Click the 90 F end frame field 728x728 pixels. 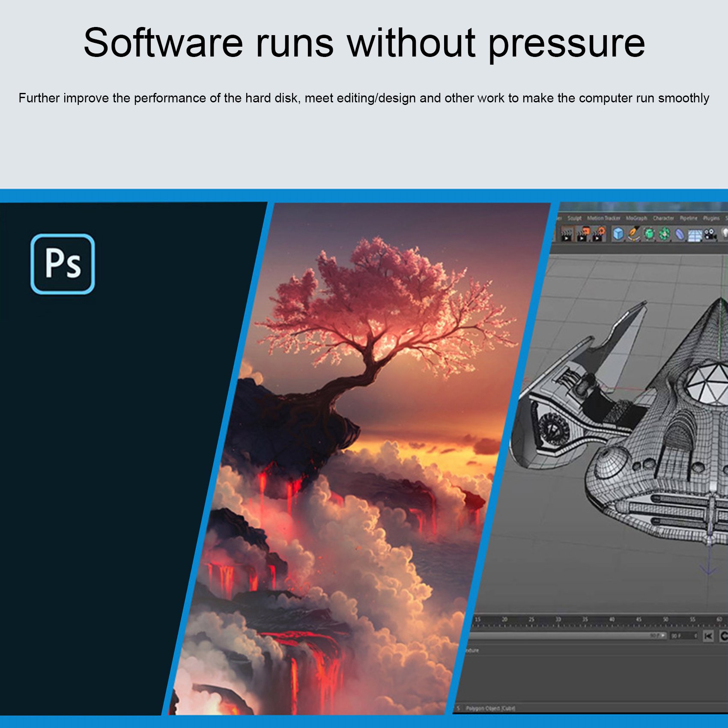coord(684,636)
